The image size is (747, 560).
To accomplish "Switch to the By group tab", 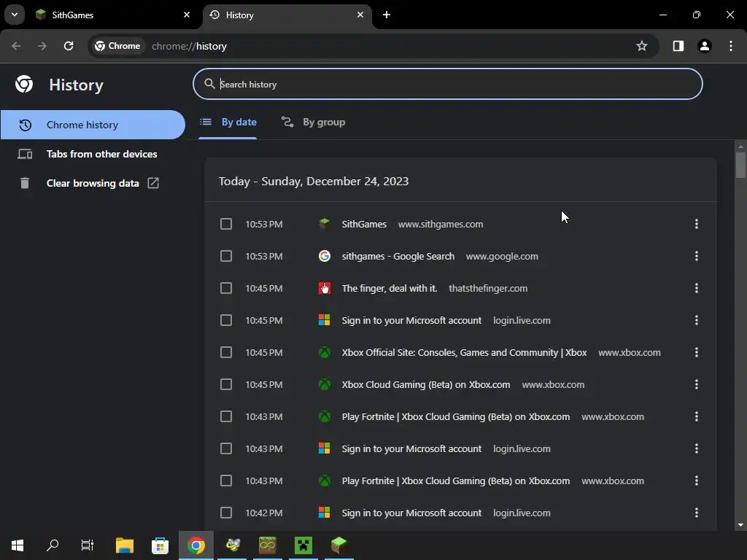I will coord(313,122).
